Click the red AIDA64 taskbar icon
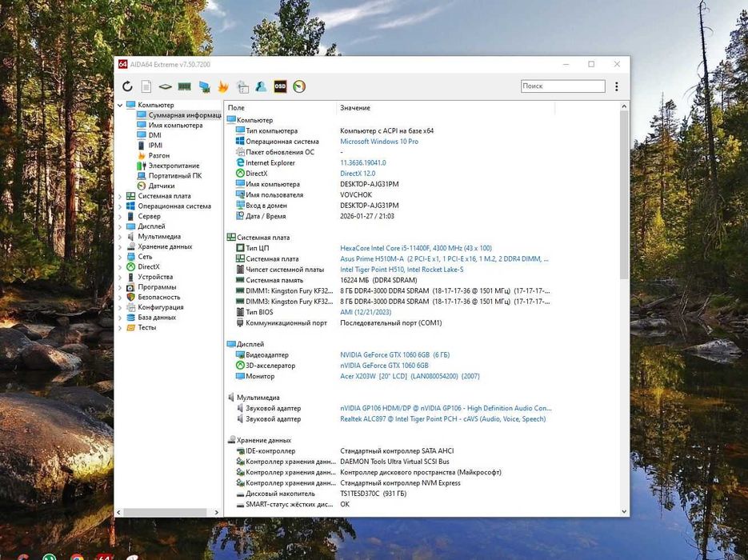This screenshot has width=748, height=560. point(104,557)
